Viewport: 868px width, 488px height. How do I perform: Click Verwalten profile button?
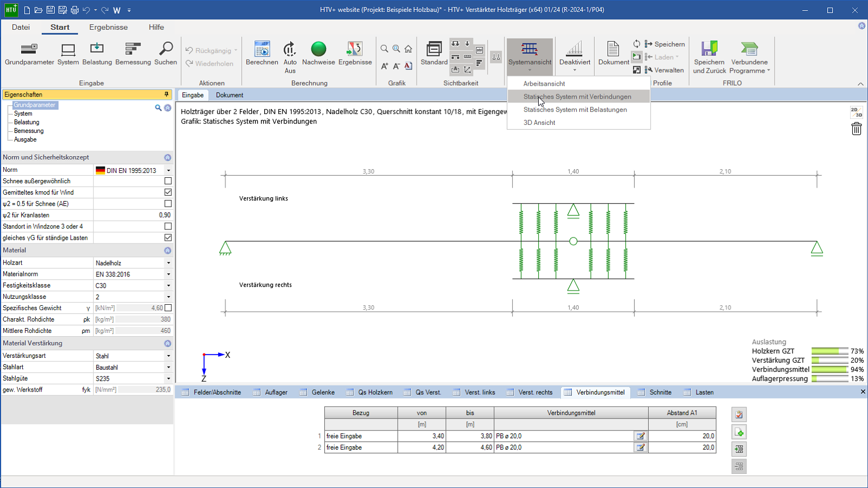click(x=664, y=70)
